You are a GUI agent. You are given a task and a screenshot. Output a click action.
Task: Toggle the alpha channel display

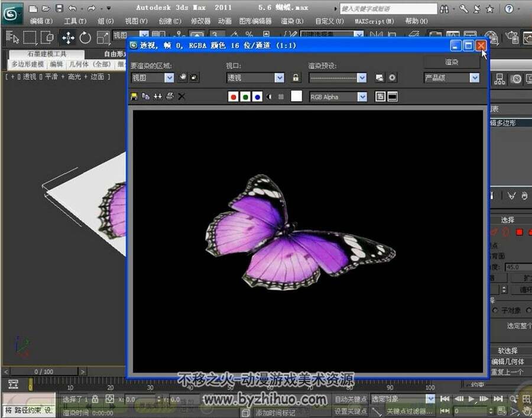(x=270, y=97)
